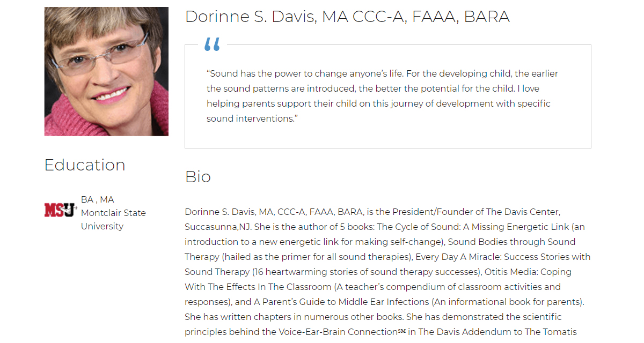Click the "BA , MA" degree text

[98, 199]
